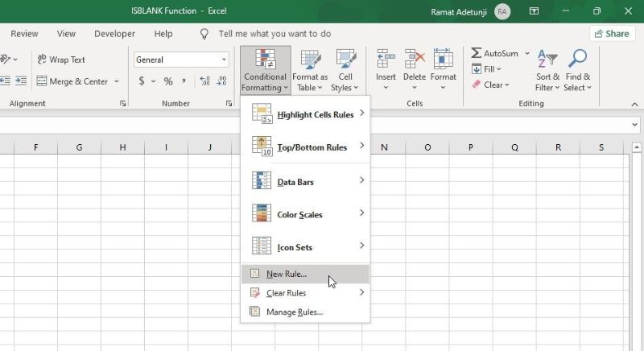Type in Tell me what you want box
Screen dimensions: 644x351
click(275, 34)
